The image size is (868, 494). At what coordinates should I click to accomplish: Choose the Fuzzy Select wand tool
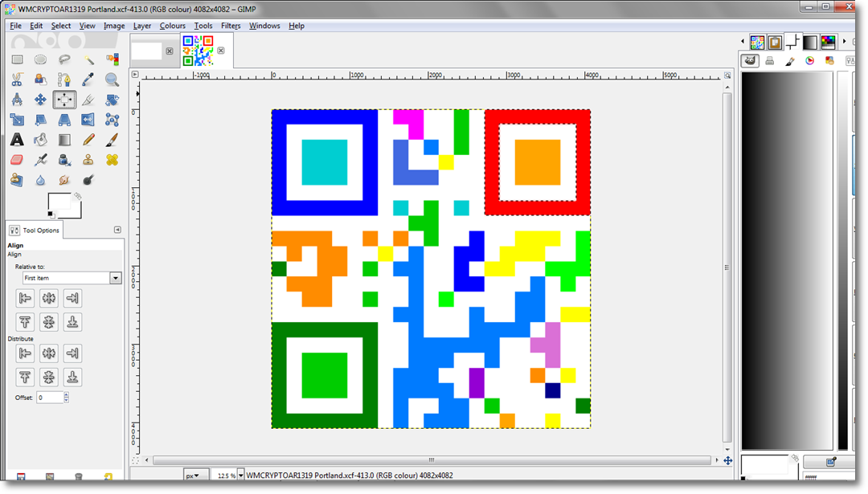tap(88, 59)
